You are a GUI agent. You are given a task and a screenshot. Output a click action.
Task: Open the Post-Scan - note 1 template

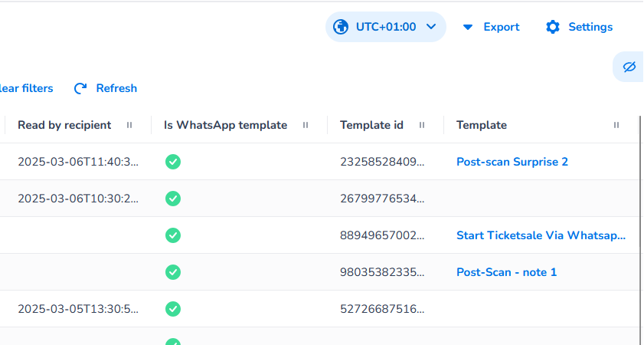click(x=506, y=272)
